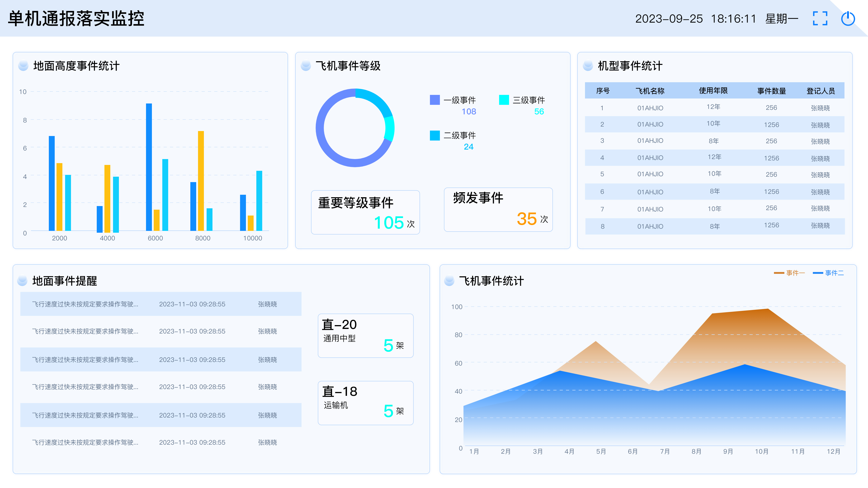Click bullet icon beside 机型事件统计
This screenshot has width=868, height=488.
(588, 66)
